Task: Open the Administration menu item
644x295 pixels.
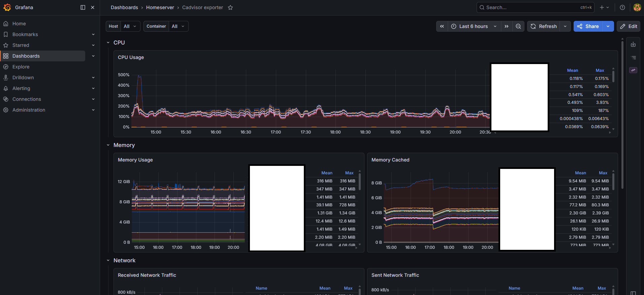Action: pos(29,110)
